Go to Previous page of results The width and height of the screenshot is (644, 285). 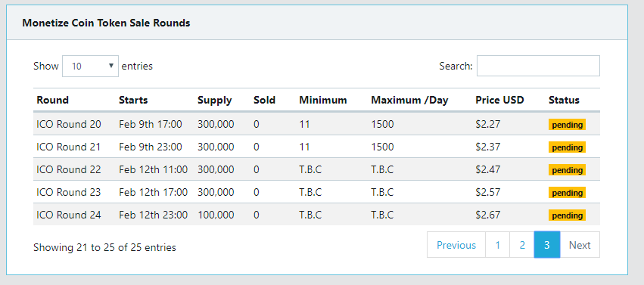(x=456, y=245)
